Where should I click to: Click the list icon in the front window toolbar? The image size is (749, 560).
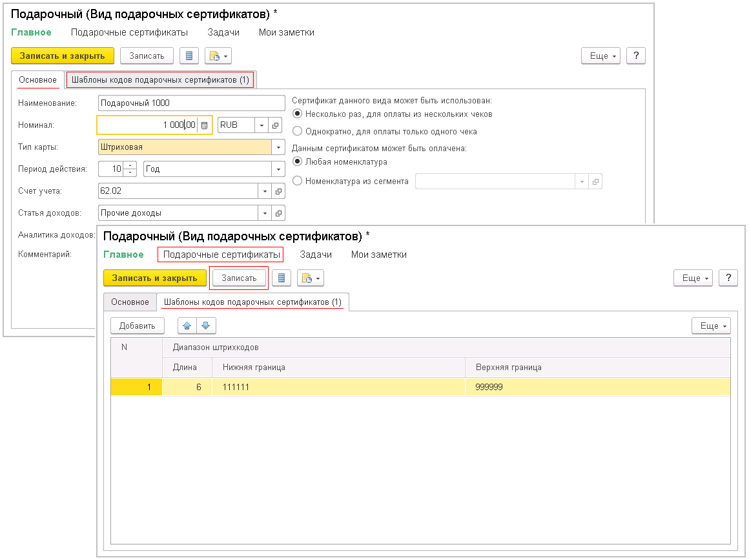(282, 278)
